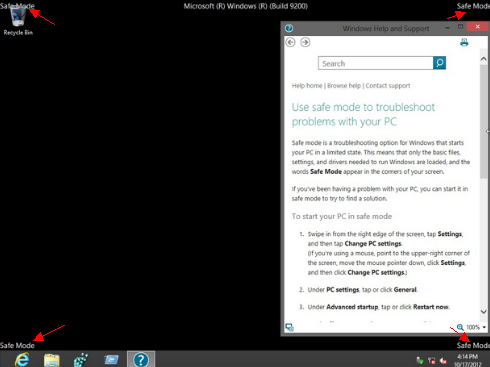Click the blue window taskbar icon
Image resolution: width=490 pixels, height=367 pixels.
[111, 360]
